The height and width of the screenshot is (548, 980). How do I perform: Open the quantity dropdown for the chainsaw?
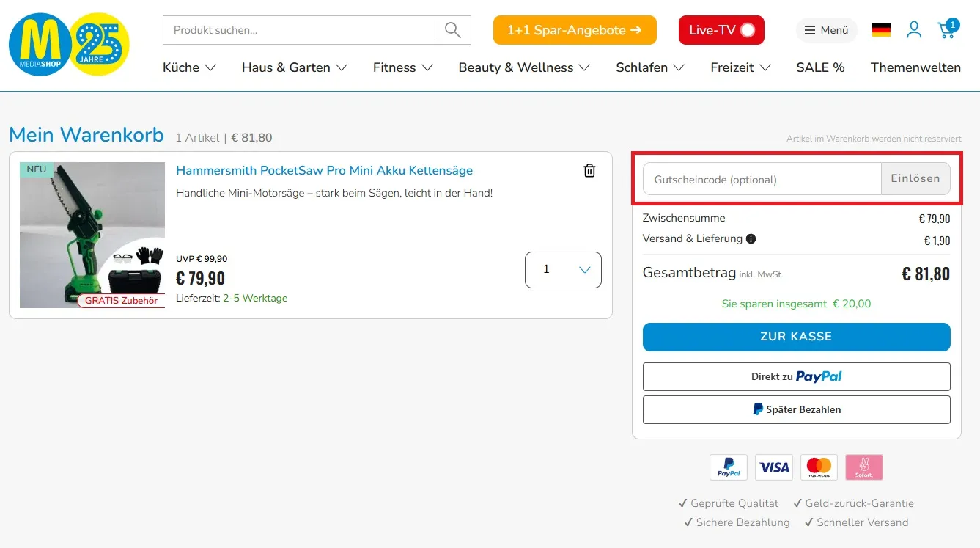563,269
